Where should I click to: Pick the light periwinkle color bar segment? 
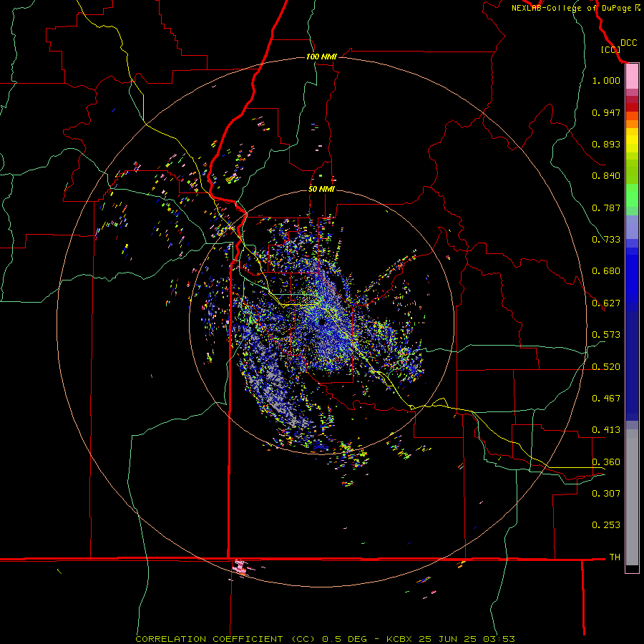coord(632,228)
